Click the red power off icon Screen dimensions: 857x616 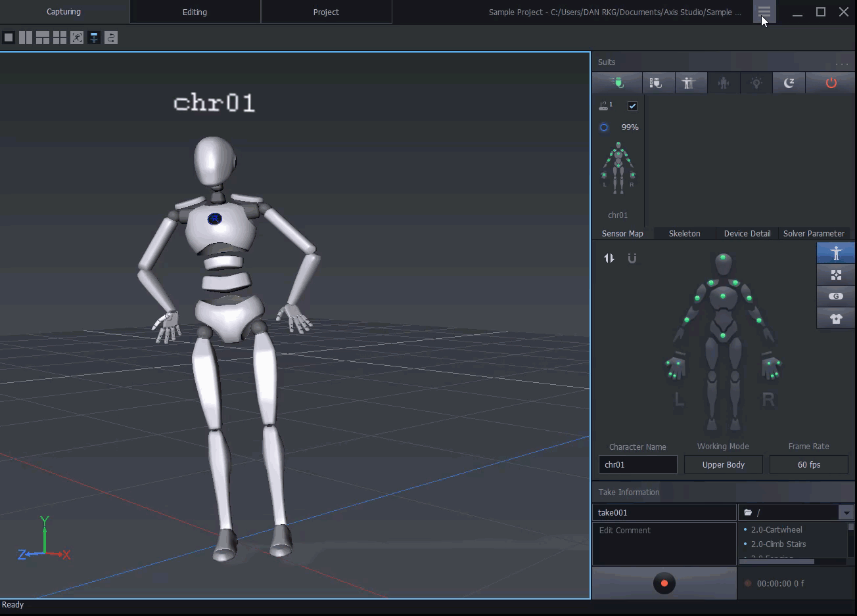pyautogui.click(x=831, y=83)
